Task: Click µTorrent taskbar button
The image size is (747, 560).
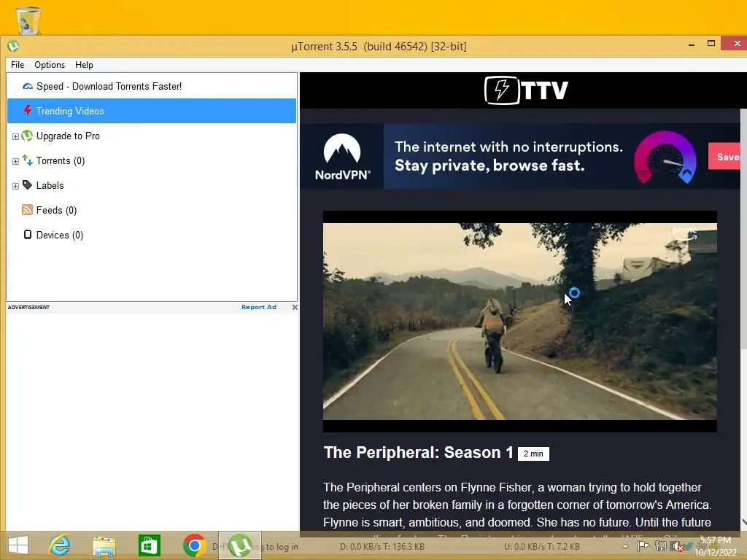Action: point(239,545)
